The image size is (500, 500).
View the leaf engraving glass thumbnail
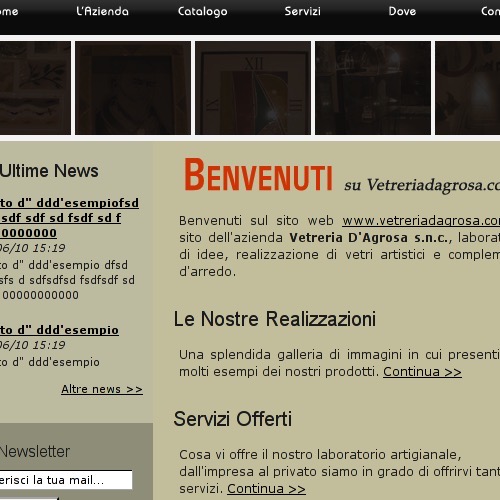(x=35, y=88)
